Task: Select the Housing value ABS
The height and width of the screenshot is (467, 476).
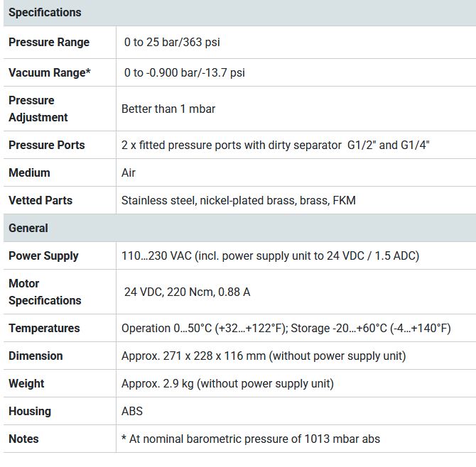Action: [x=132, y=411]
